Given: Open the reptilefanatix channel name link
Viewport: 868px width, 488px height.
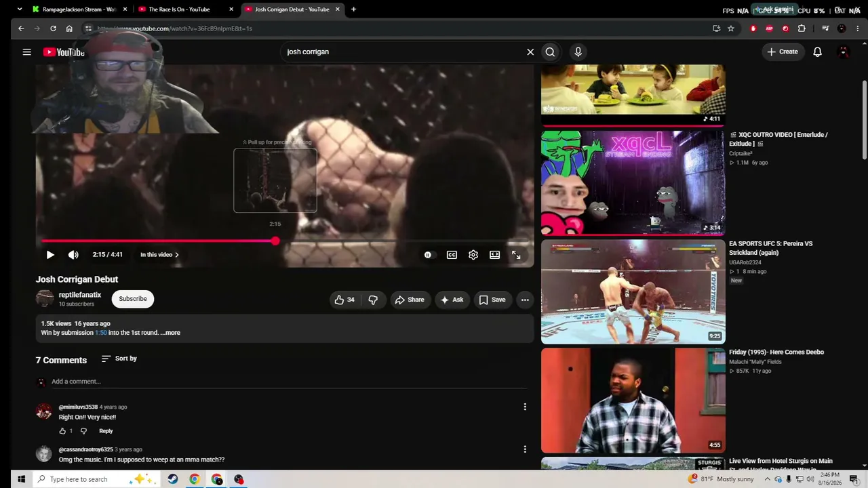Looking at the screenshot, I should 80,295.
